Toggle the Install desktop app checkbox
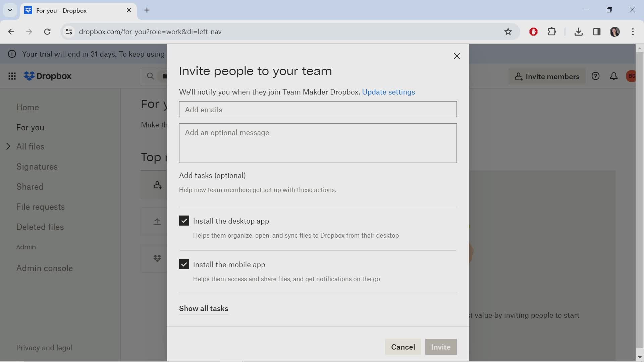644x362 pixels. (184, 221)
